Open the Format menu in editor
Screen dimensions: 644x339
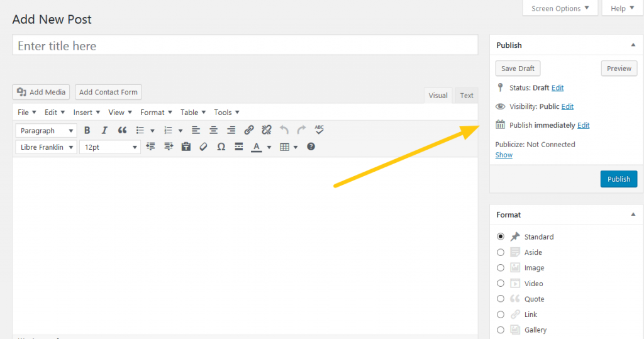point(156,112)
